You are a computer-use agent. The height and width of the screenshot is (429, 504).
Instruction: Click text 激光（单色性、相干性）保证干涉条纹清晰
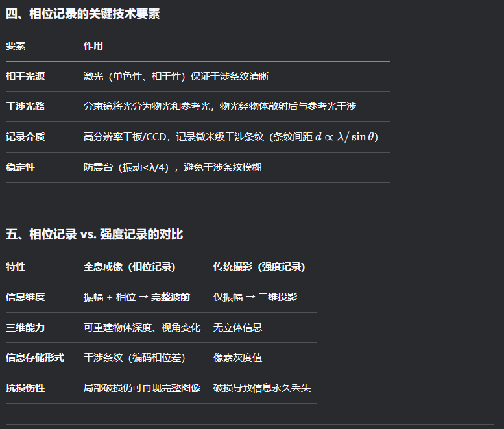[x=176, y=77]
